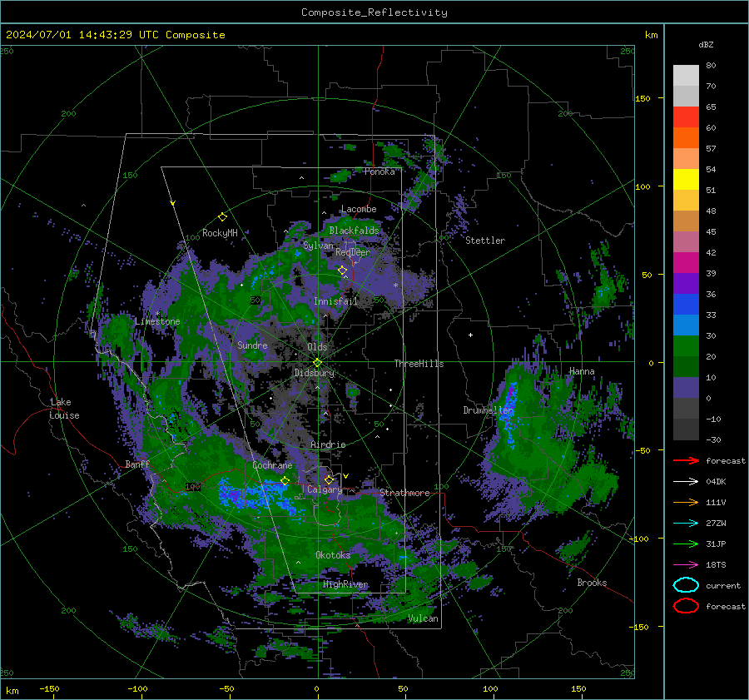This screenshot has width=749, height=700.
Task: Click the yellow radar-center diamond near Didsbury
Action: (x=317, y=363)
